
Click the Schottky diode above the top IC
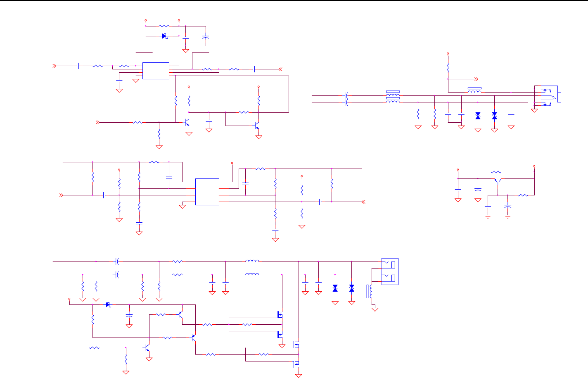(x=164, y=36)
